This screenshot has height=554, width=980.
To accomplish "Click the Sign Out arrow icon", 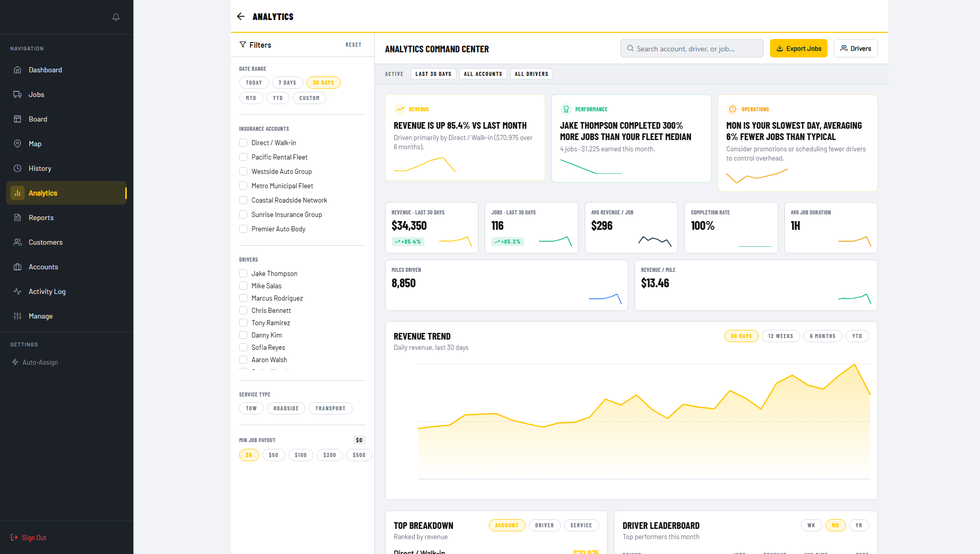I will 14,538.
